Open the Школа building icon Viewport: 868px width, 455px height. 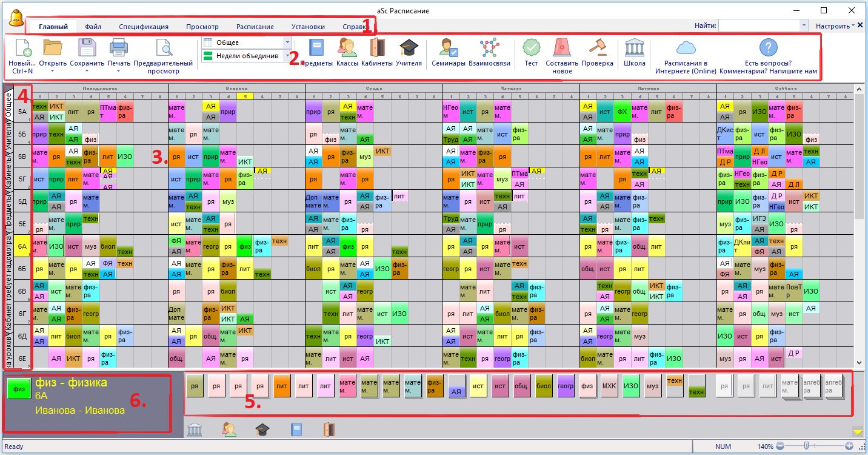tap(634, 49)
